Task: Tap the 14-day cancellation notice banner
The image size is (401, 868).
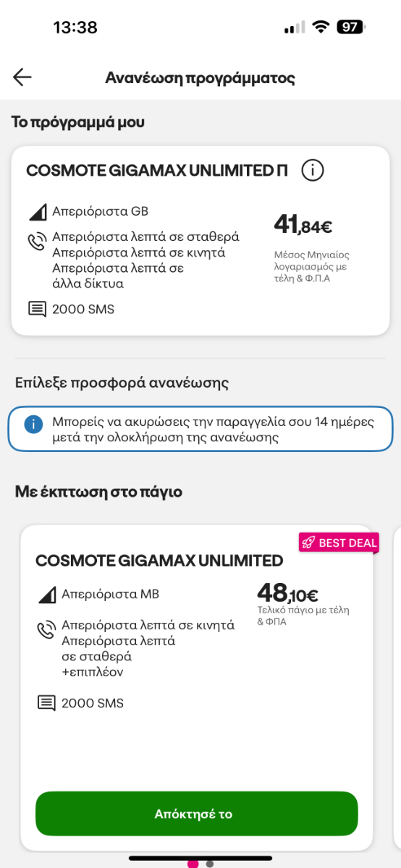Action: 200,430
